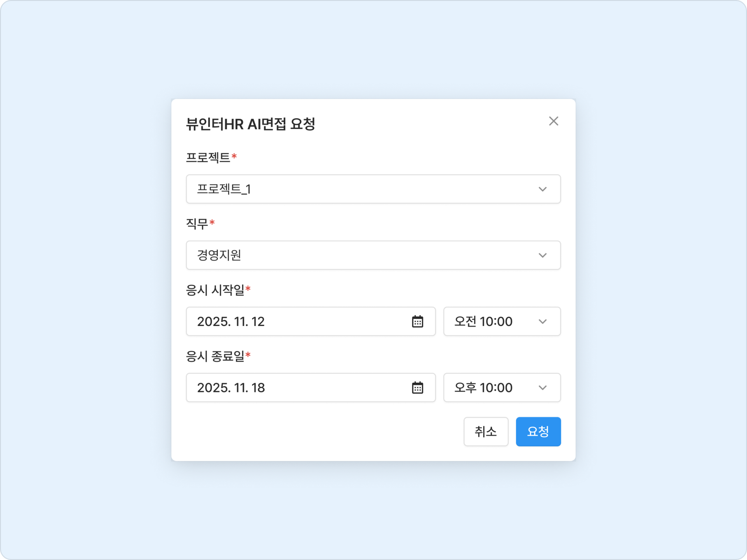Image resolution: width=747 pixels, height=560 pixels.
Task: Click the 응시 시작일 label
Action: pos(215,290)
